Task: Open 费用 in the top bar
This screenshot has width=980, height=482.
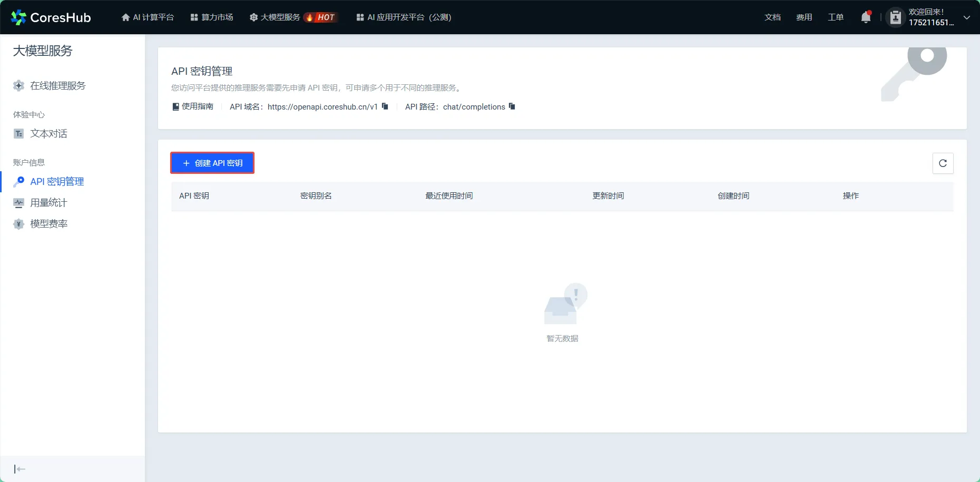Action: [804, 17]
